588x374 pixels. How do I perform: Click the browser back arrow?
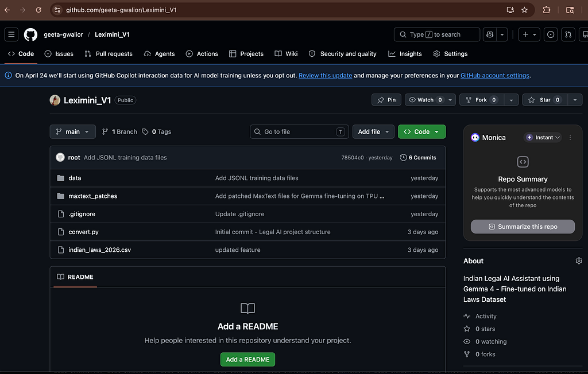click(x=7, y=10)
